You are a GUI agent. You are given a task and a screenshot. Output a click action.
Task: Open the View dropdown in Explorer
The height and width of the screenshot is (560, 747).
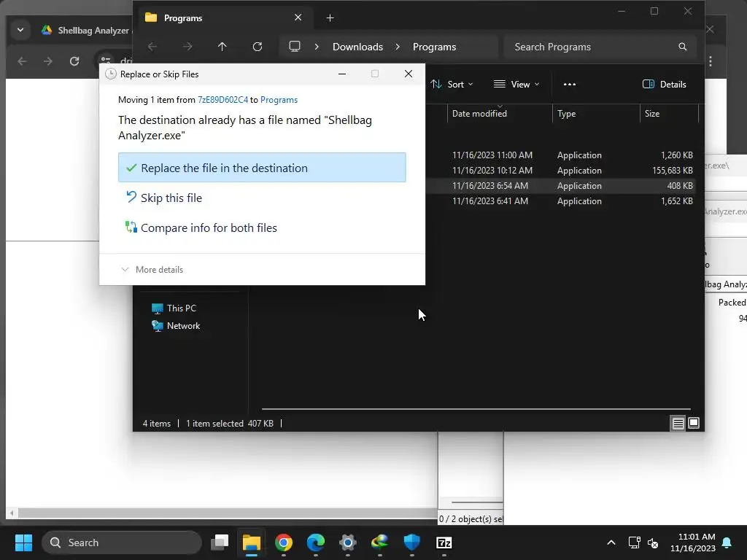tap(516, 85)
